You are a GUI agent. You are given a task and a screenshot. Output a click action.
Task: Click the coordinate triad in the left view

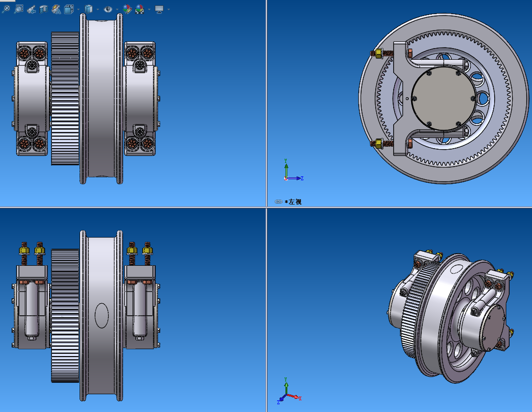[x=293, y=171]
